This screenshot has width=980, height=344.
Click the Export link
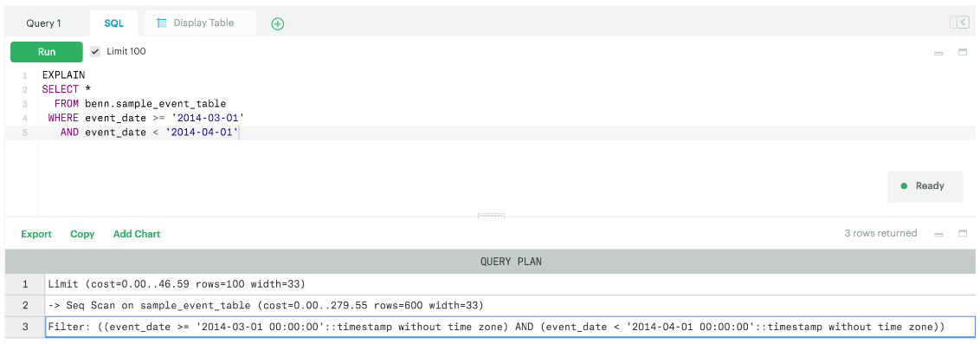tap(36, 234)
